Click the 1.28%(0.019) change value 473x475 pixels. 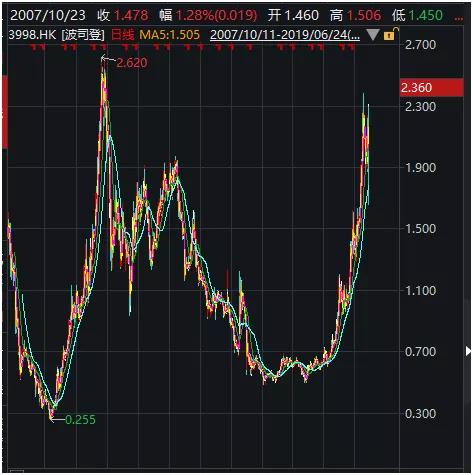(216, 15)
